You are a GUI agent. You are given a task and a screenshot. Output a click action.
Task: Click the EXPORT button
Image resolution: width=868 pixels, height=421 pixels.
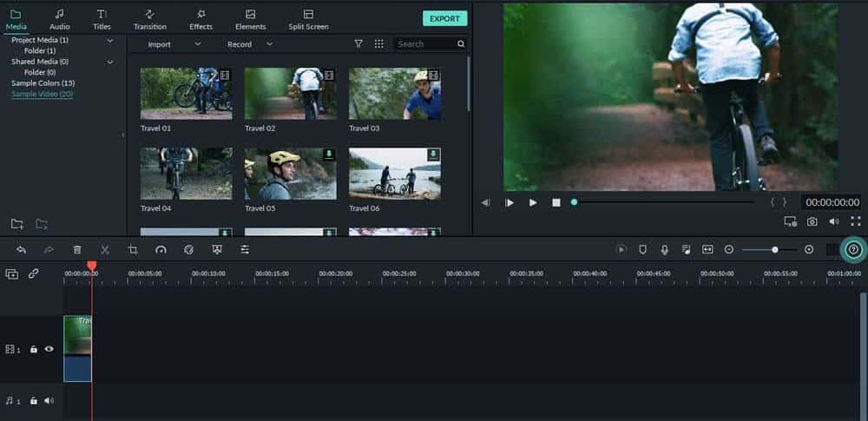pos(444,19)
